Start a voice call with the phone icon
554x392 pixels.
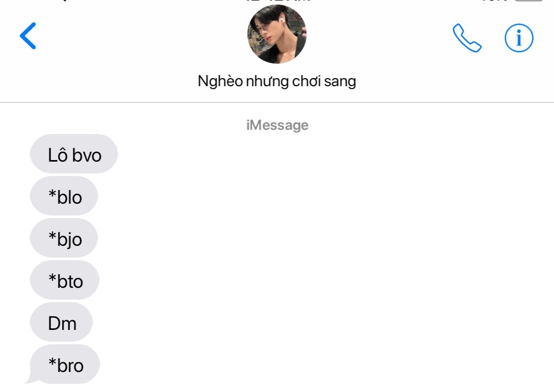point(467,38)
